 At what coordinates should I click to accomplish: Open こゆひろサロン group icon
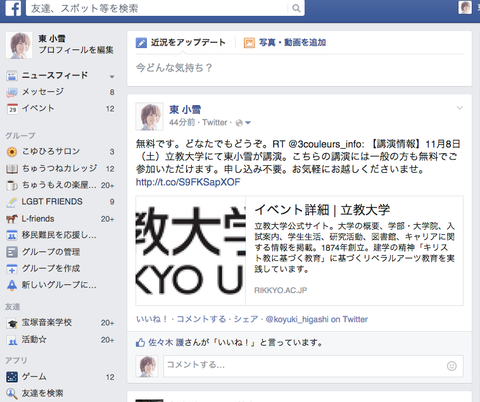pos(12,152)
